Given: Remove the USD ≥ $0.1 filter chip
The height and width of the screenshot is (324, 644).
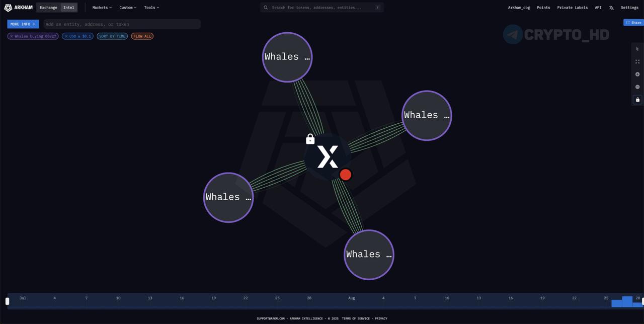Looking at the screenshot, I should click(x=66, y=36).
